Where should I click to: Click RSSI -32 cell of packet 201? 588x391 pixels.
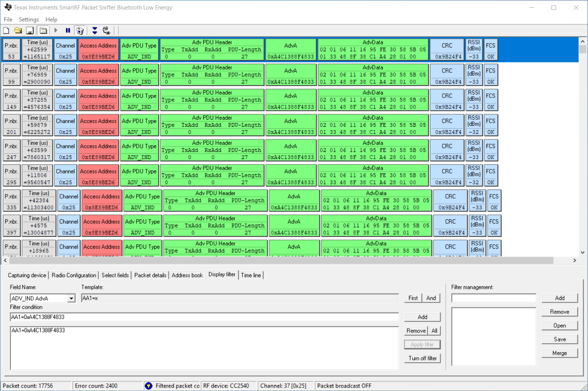(474, 125)
